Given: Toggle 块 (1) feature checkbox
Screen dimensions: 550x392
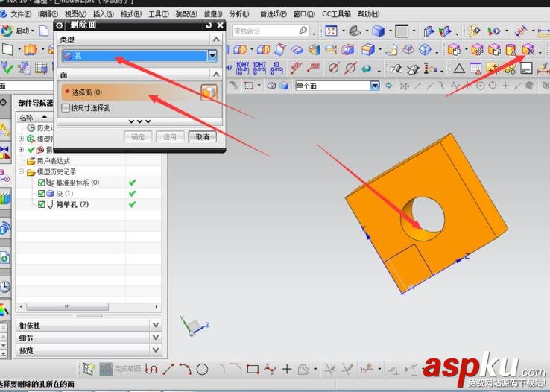Looking at the screenshot, I should [42, 194].
